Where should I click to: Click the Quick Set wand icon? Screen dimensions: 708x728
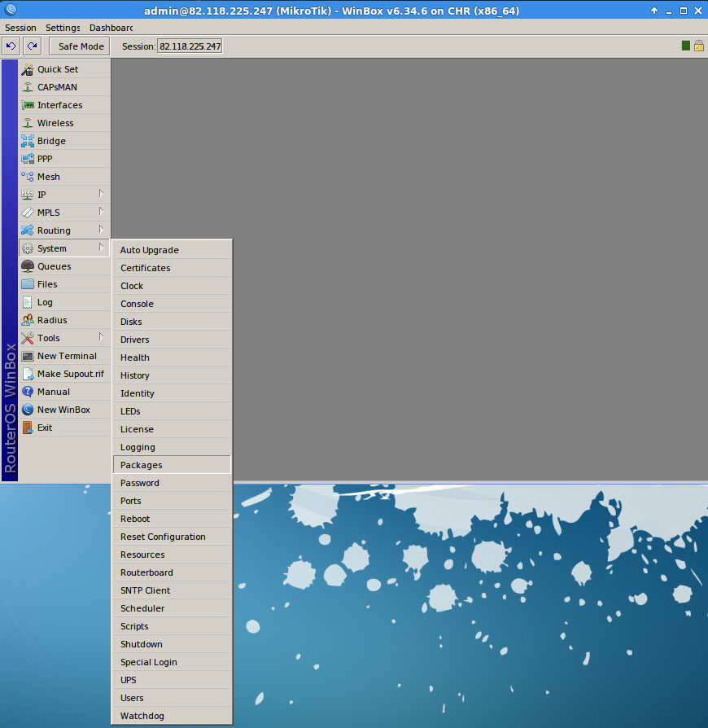coord(28,69)
